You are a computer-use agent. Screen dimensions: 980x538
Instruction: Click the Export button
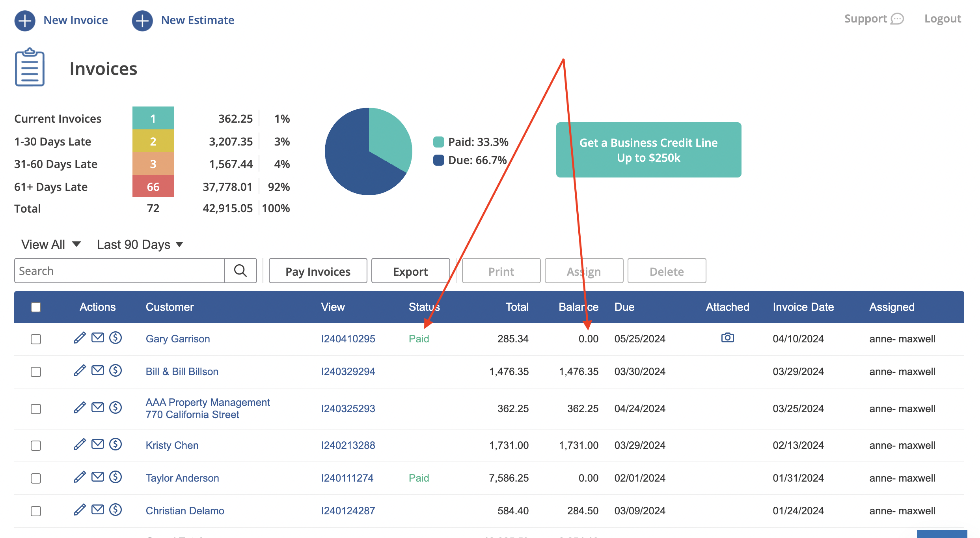click(x=410, y=271)
